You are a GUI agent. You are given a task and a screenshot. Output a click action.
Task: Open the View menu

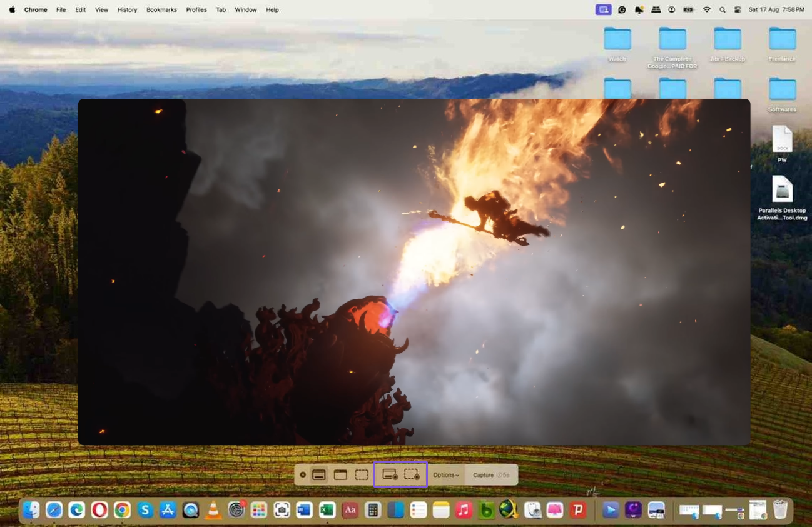[x=101, y=9]
